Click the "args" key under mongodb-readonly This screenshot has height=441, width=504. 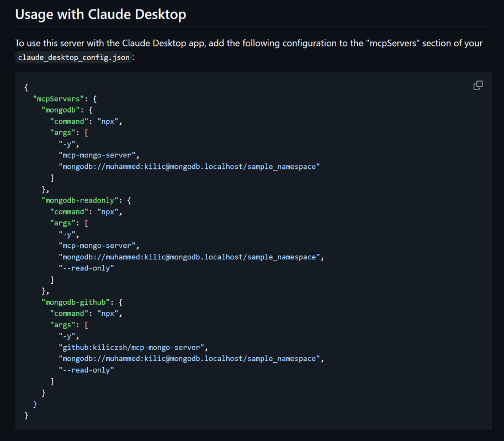[63, 223]
